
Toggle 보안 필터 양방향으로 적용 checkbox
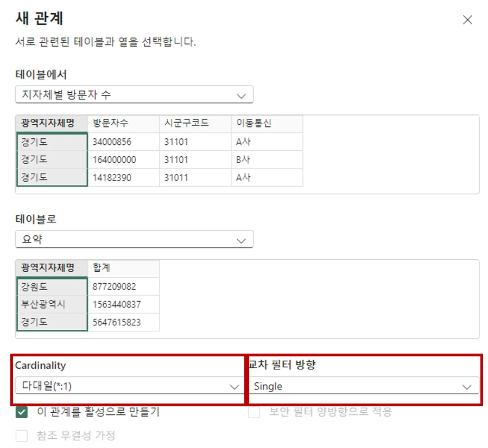click(254, 412)
